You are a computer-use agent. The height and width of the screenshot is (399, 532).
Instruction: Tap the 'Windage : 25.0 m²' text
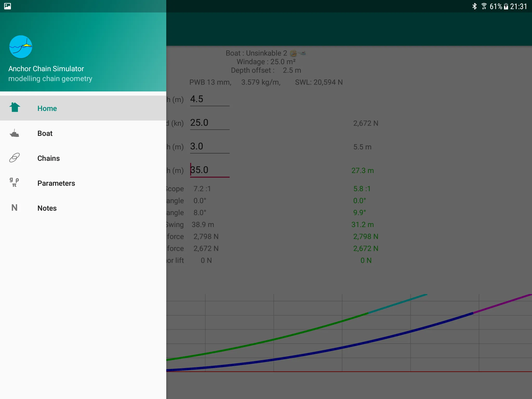coord(266,62)
